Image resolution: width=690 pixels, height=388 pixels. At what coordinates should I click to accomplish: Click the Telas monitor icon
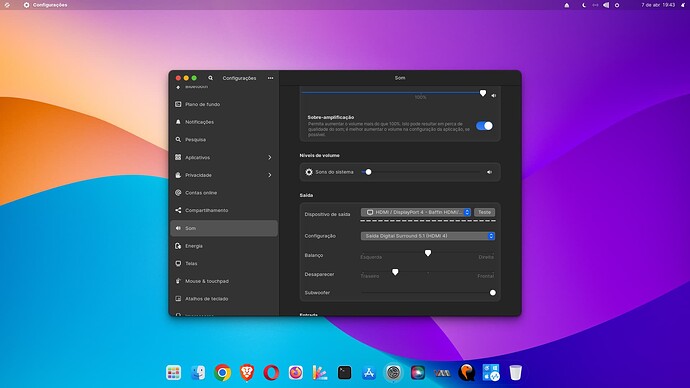pos(178,264)
